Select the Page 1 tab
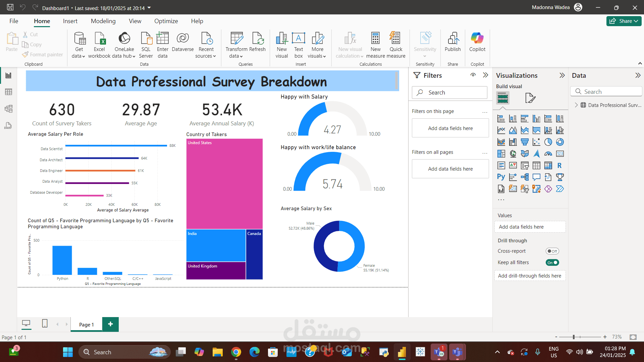The height and width of the screenshot is (362, 644). coord(86,324)
